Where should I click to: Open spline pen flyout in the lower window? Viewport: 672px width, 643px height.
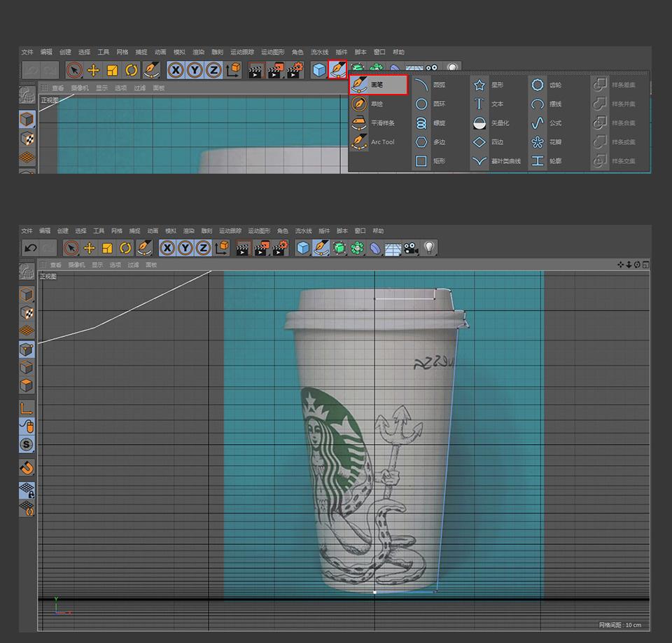pos(321,248)
